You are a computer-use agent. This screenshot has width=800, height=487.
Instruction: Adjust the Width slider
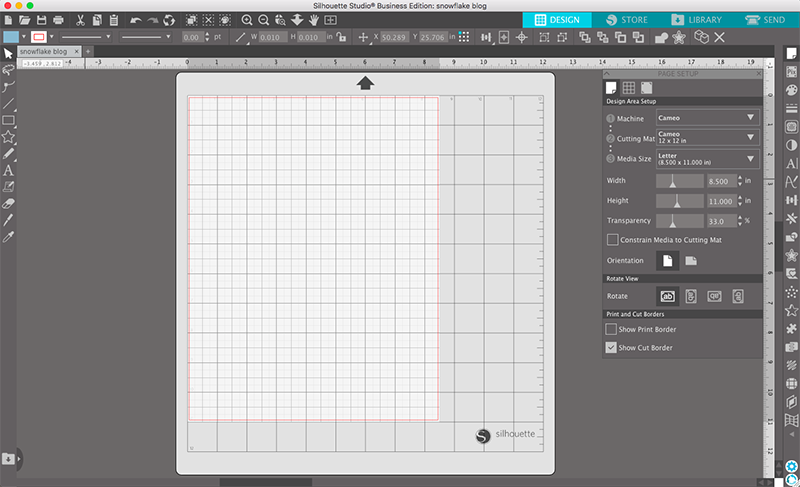click(680, 181)
